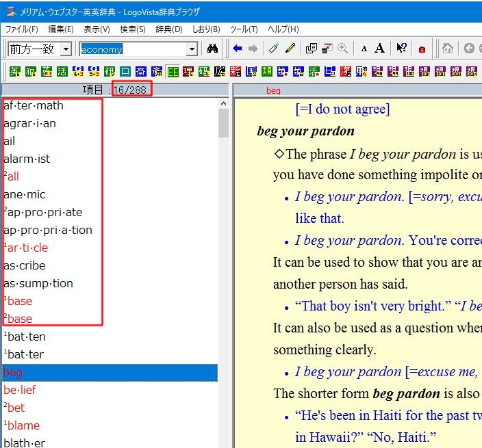Click the overlapping windows copy icon
This screenshot has width=482, height=448.
[311, 49]
